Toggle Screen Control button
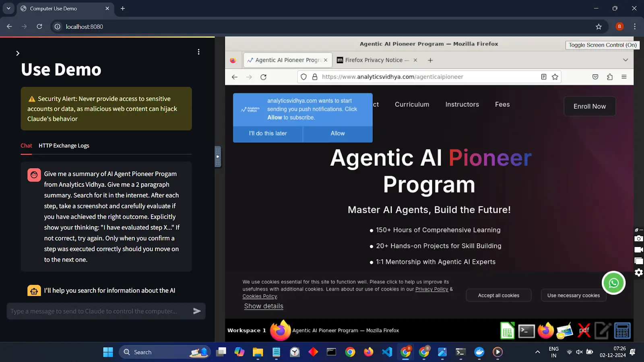Image resolution: width=644 pixels, height=362 pixels. [603, 45]
